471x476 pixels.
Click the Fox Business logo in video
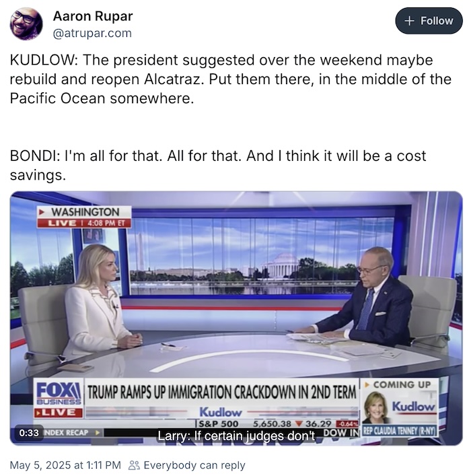(59, 393)
